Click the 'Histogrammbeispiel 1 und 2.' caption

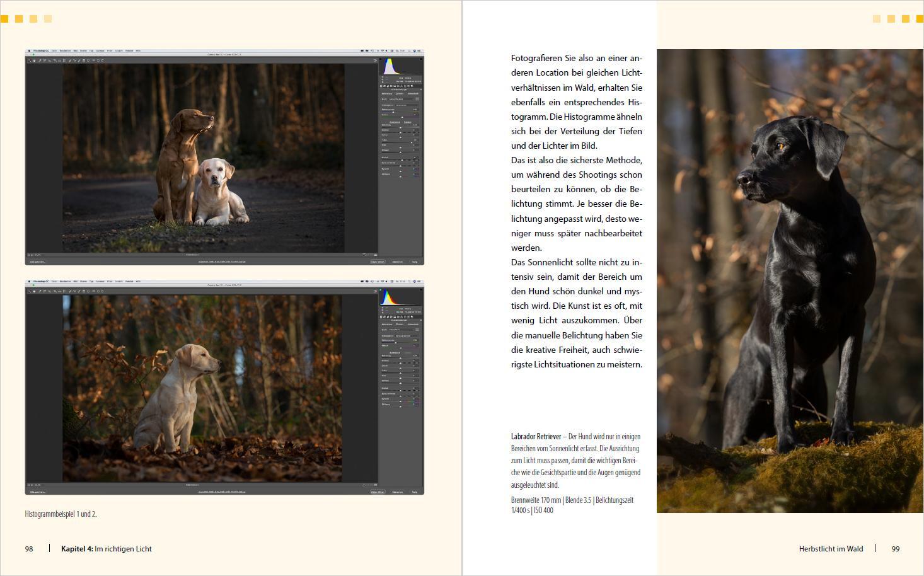[61, 514]
